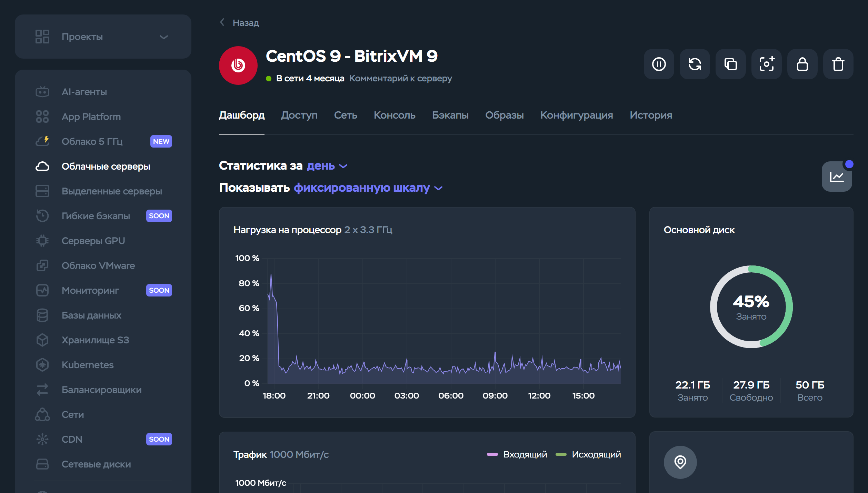Clone the server using the copy icon
This screenshot has height=493, width=868.
click(731, 64)
